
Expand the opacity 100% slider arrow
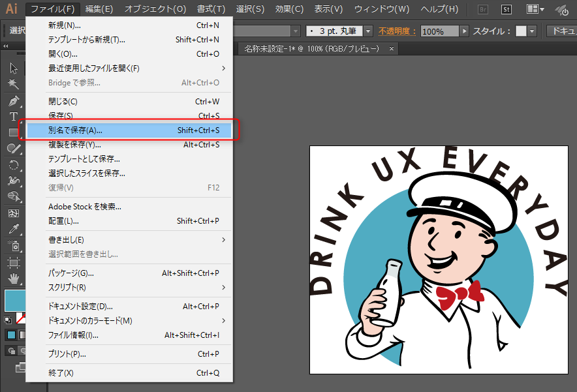(464, 31)
